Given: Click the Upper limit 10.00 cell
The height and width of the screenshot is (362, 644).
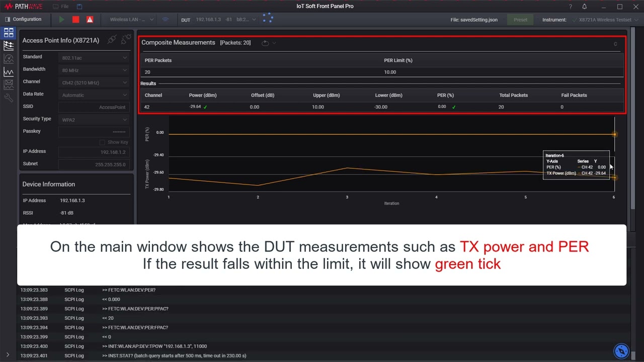Looking at the screenshot, I should pos(318,107).
